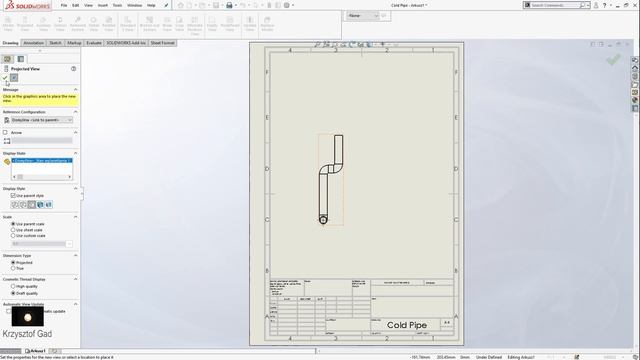Collapse the Dimension Type section
Viewport: 640px width, 360px height.
(x=76, y=256)
